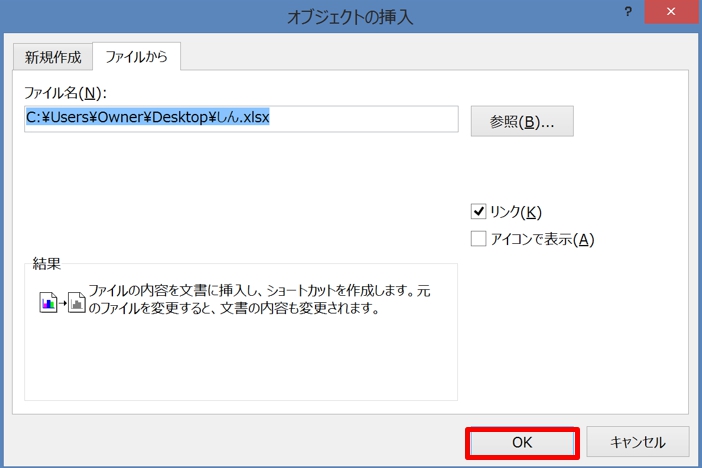Click the ファイル名 path input field

[241, 119]
